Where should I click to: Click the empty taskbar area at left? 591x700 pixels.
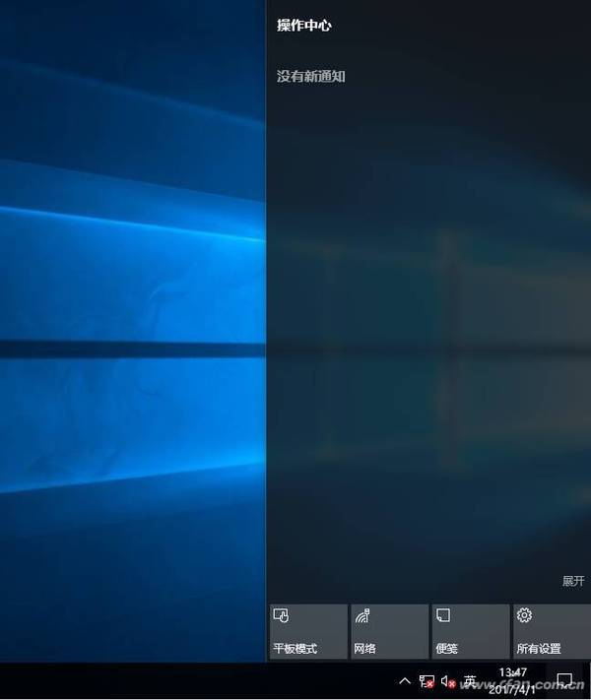click(148, 681)
